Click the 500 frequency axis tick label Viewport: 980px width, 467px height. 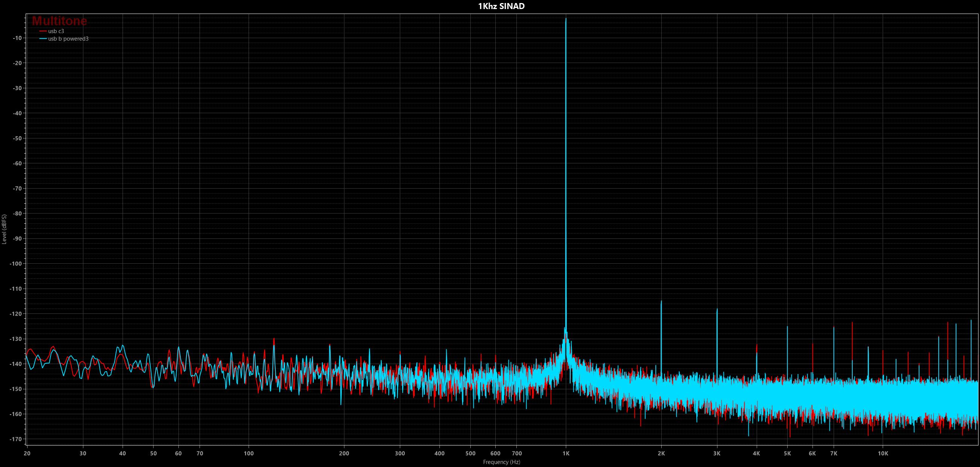[x=471, y=453]
